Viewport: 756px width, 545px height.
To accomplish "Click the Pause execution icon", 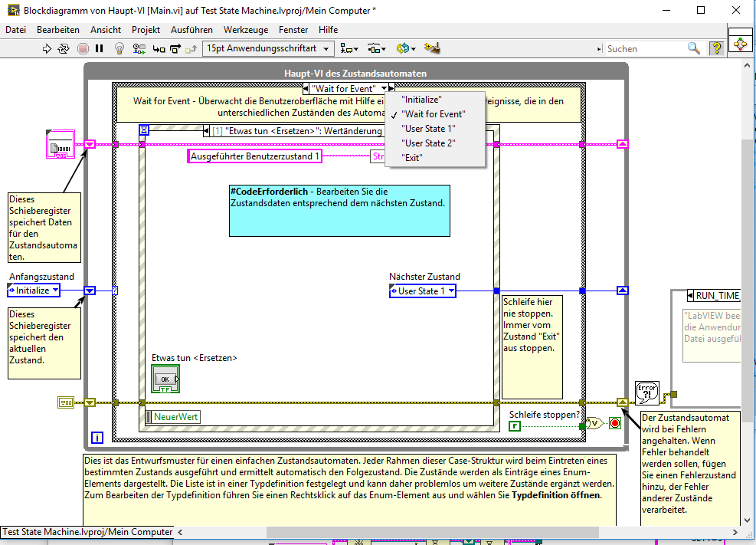I will tap(100, 48).
